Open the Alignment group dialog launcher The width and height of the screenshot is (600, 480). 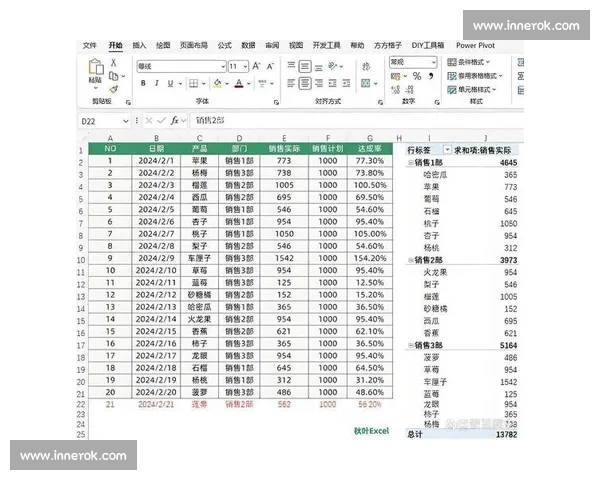(x=380, y=102)
